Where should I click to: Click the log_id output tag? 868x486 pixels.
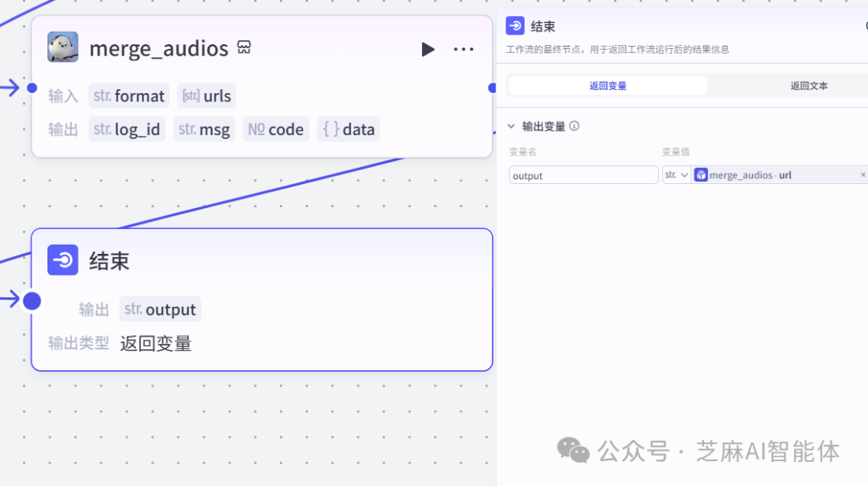pos(127,129)
